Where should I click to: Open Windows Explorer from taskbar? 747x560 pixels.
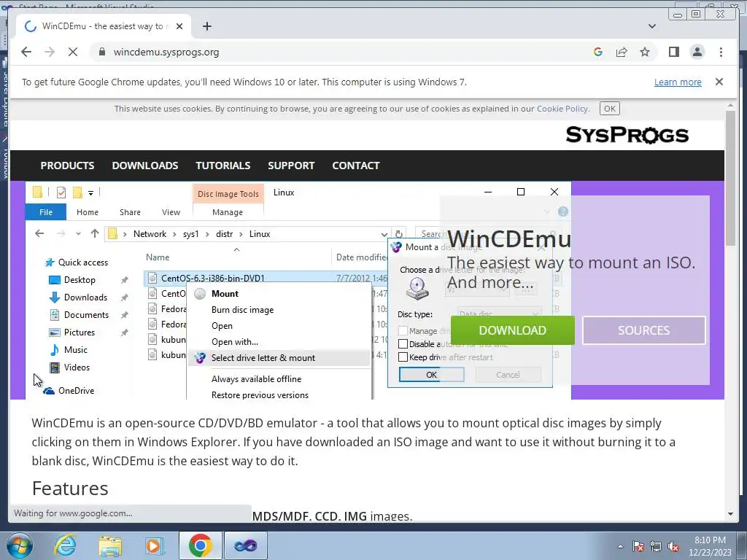[x=110, y=545]
